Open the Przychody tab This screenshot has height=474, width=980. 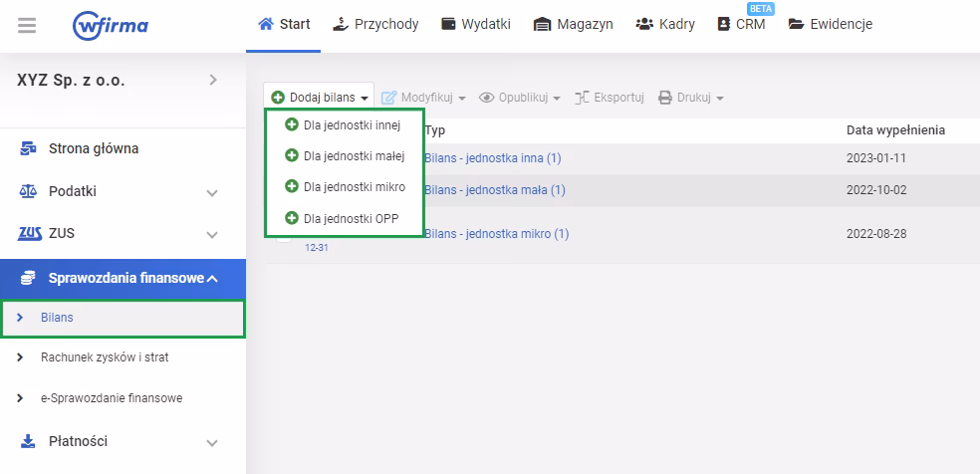click(375, 24)
